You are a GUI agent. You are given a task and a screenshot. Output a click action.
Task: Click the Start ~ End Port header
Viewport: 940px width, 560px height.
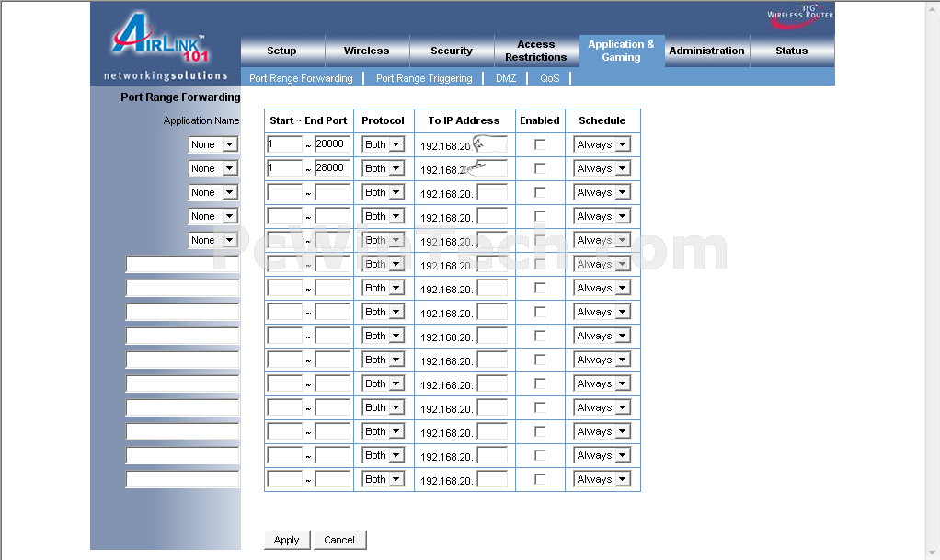tap(308, 120)
